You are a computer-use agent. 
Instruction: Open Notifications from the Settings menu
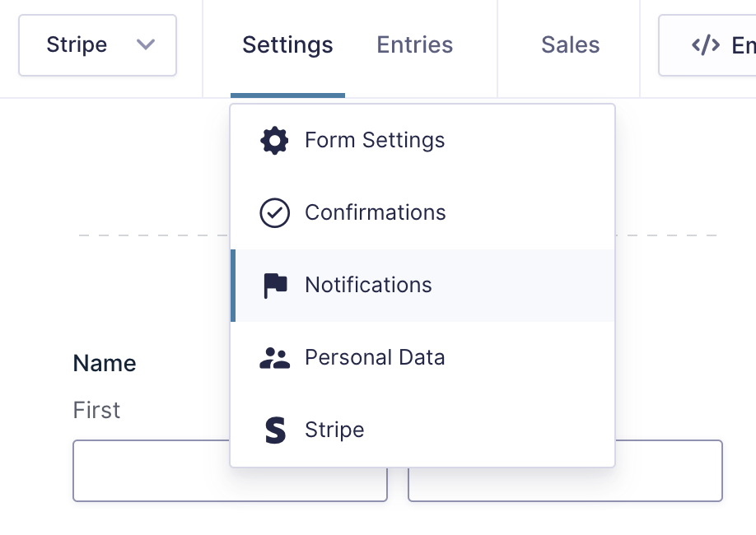[x=422, y=286]
